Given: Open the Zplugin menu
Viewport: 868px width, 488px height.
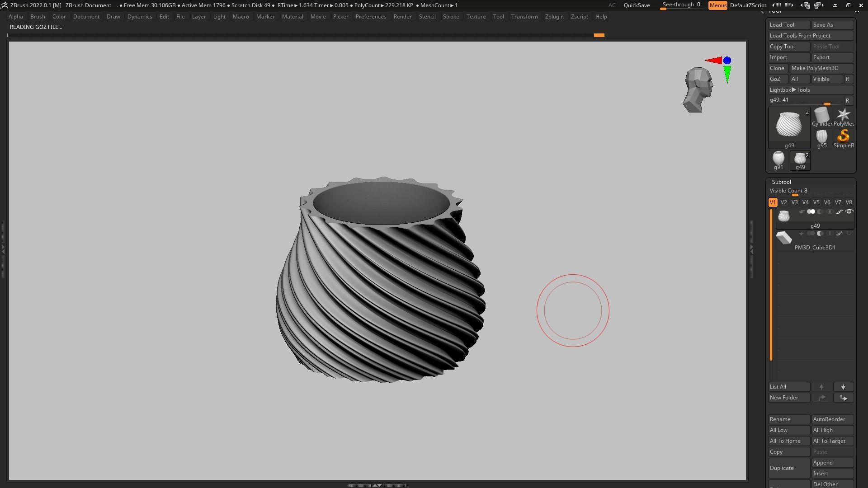Looking at the screenshot, I should (554, 17).
